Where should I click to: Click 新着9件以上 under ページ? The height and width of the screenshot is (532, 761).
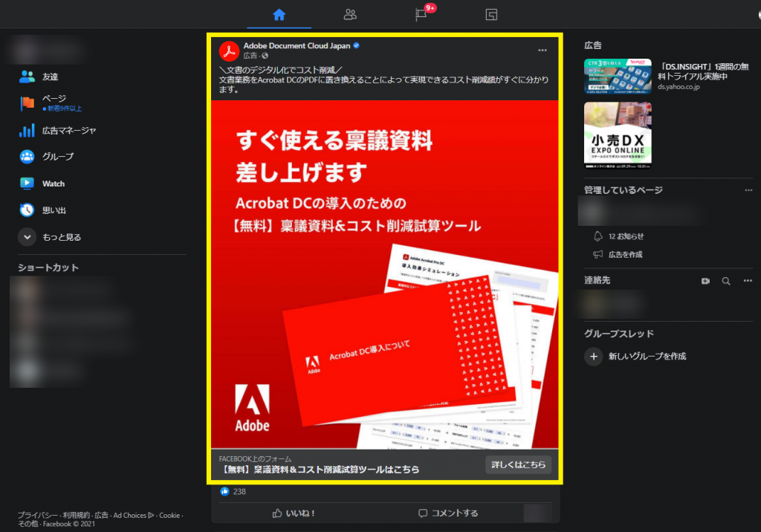click(x=62, y=108)
